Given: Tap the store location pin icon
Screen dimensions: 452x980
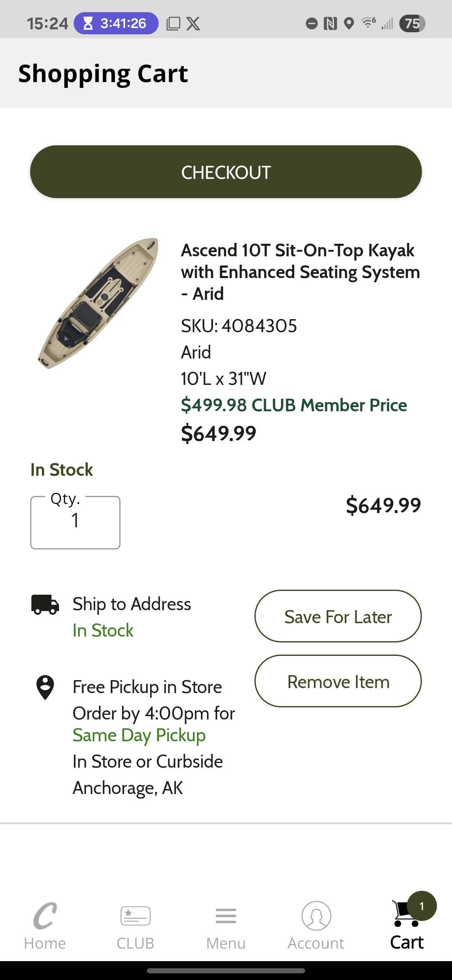Looking at the screenshot, I should pyautogui.click(x=45, y=687).
